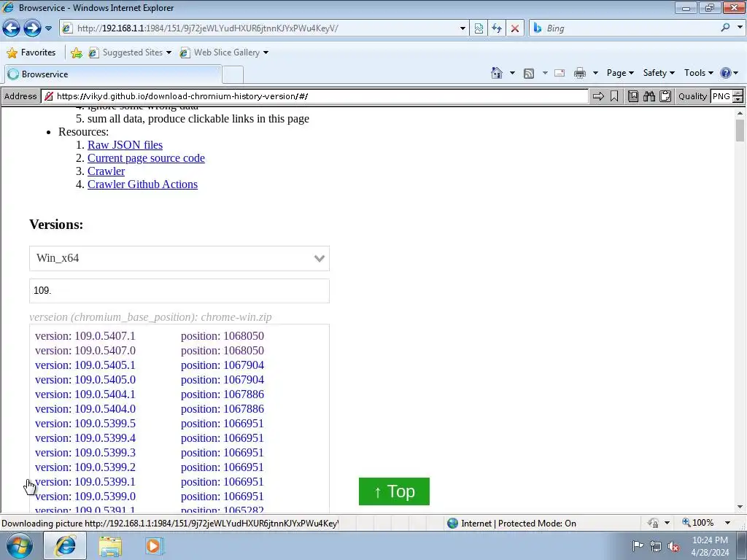Click the Browservice clipboard icon

pyautogui.click(x=665, y=96)
